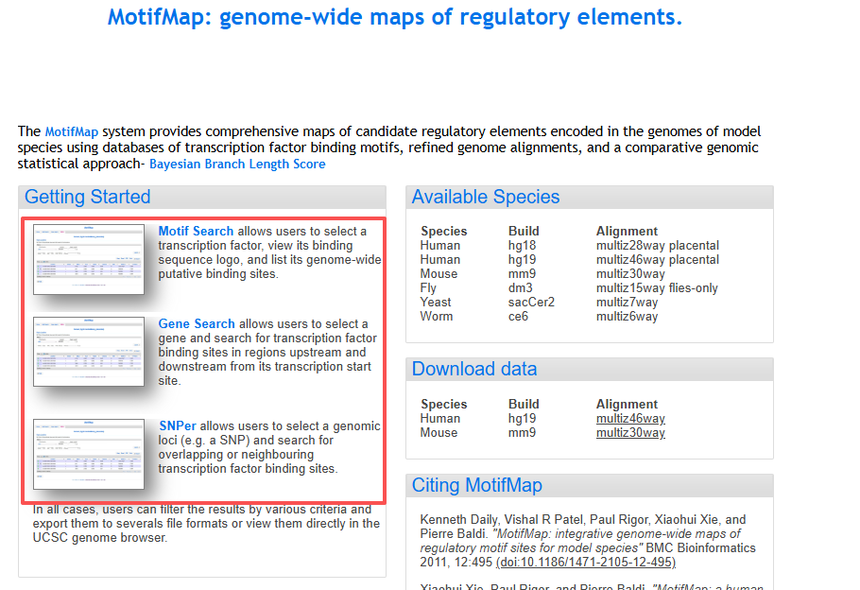The image size is (860, 590).
Task: Open the Motif Search link
Action: click(196, 231)
